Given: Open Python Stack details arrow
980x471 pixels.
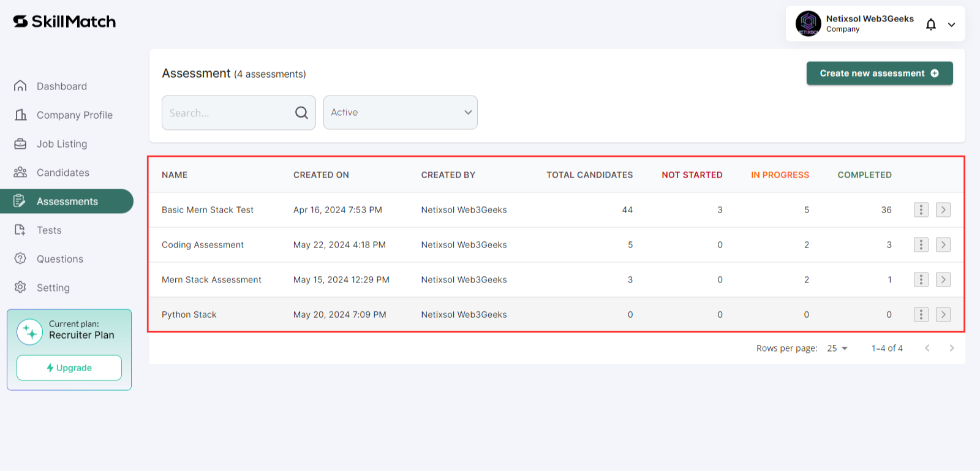Looking at the screenshot, I should [x=943, y=315].
